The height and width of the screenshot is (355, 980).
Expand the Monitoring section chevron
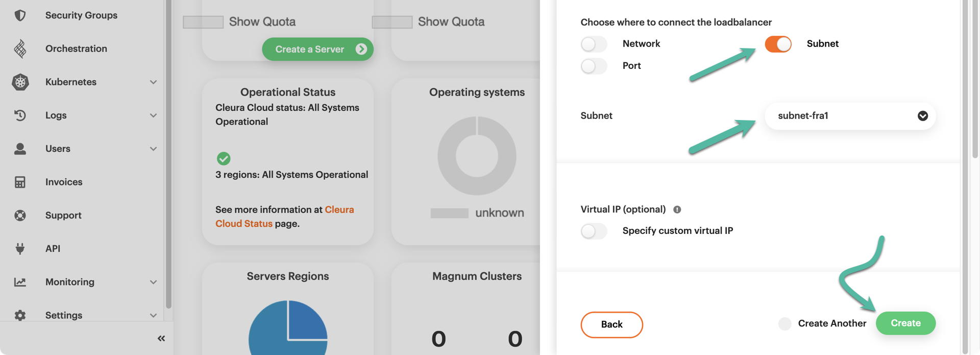tap(153, 282)
